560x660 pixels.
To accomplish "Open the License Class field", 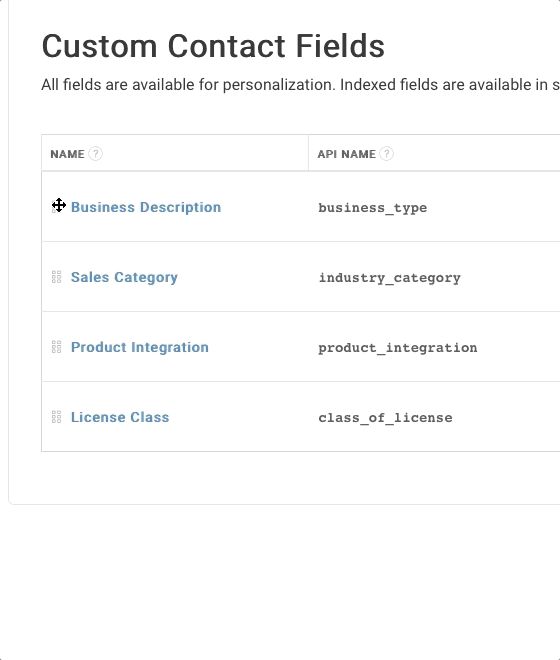I will click(x=120, y=417).
